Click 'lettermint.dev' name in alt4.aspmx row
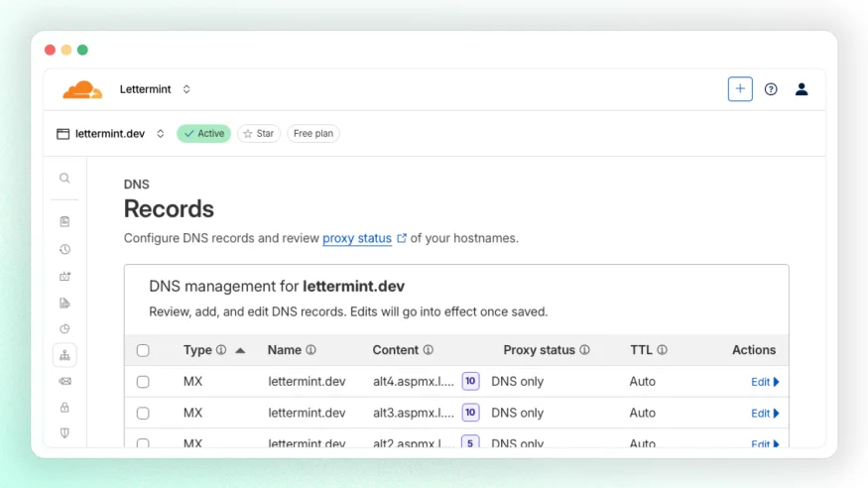The width and height of the screenshot is (868, 488). 307,382
